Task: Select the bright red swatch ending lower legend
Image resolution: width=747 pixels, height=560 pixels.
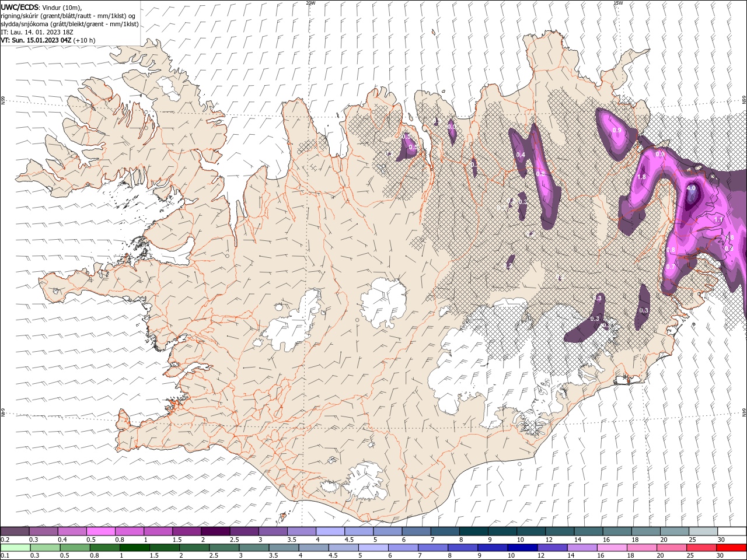Action: pos(732,548)
